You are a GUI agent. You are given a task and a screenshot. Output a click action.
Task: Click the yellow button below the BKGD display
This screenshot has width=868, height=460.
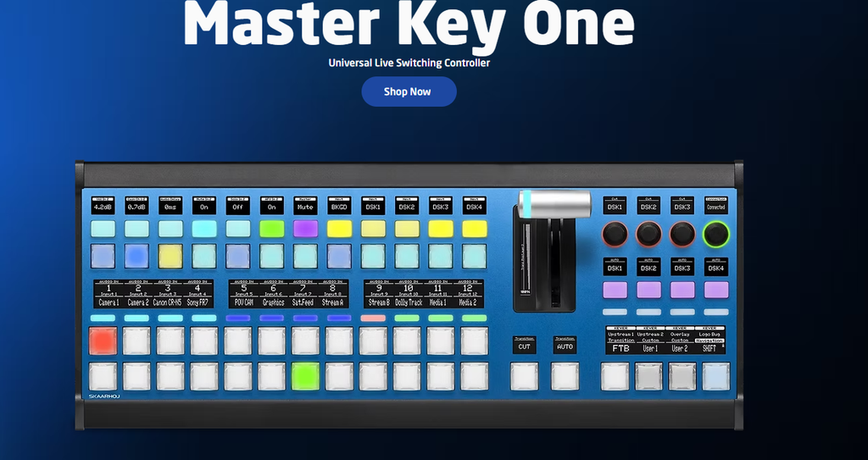pyautogui.click(x=339, y=229)
